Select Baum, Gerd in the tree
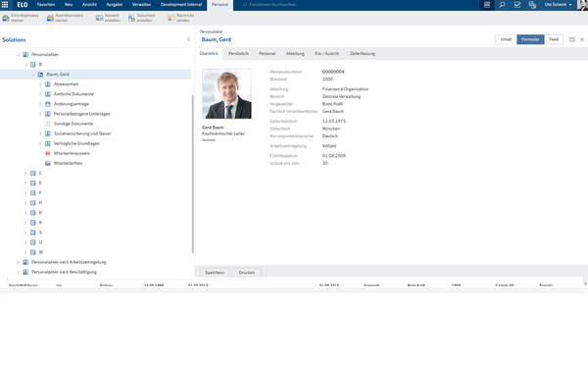Screen dimensions: 588x368 [58, 75]
